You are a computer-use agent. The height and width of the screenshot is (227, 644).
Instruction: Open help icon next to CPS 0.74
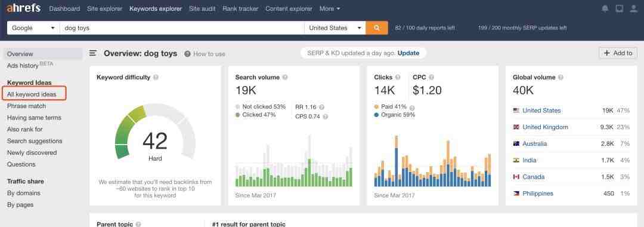[326, 117]
